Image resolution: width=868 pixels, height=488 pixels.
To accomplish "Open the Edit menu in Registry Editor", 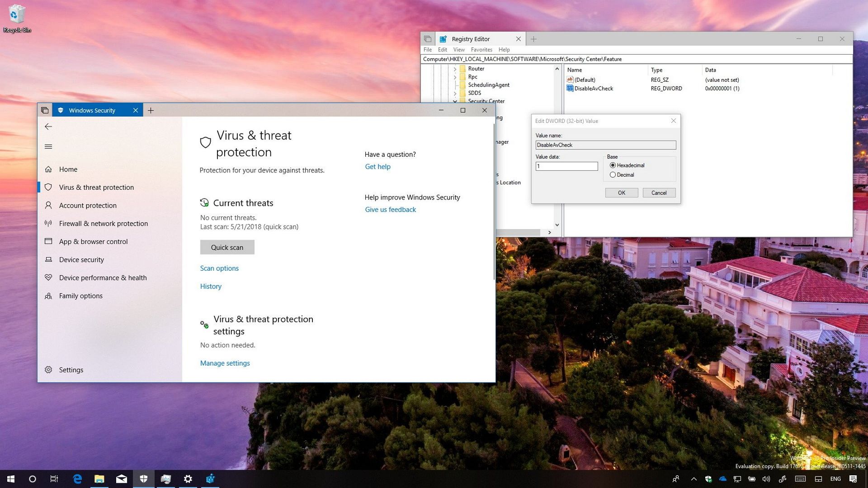I will (x=442, y=50).
